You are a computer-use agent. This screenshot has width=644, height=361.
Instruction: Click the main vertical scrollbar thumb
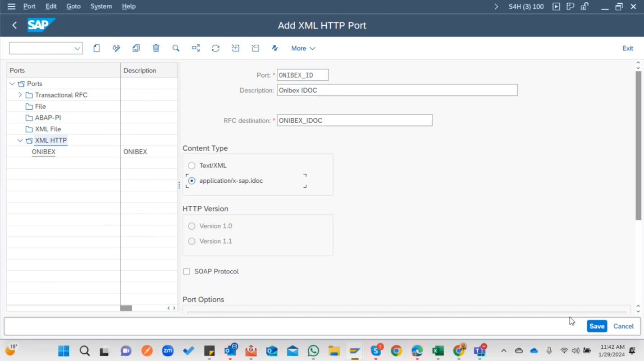pyautogui.click(x=638, y=146)
